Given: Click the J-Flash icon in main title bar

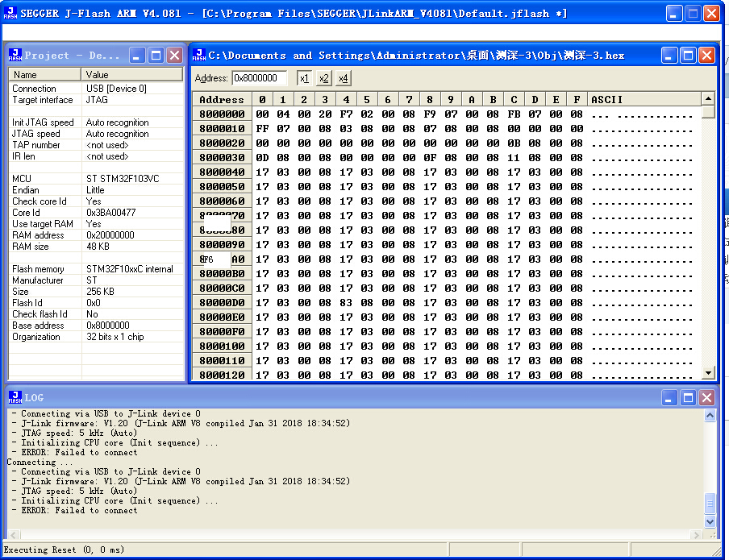Looking at the screenshot, I should point(10,13).
